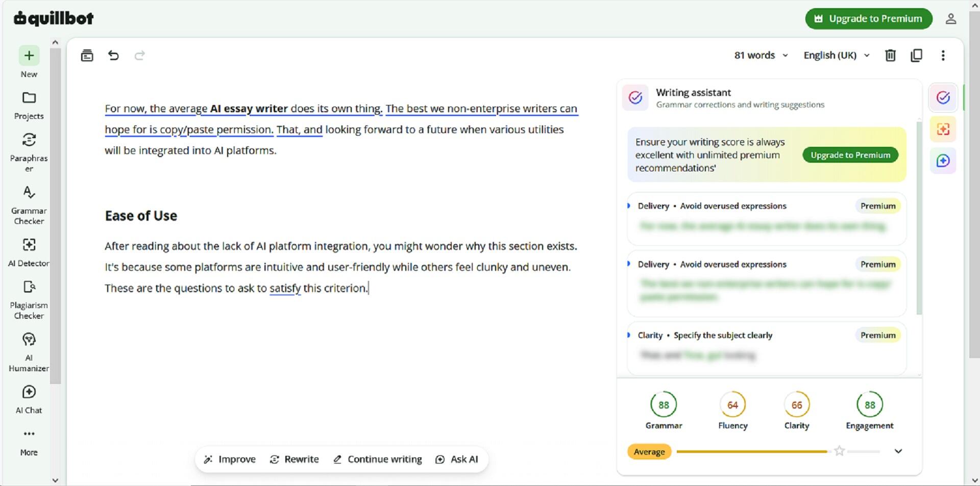Collapse the writing score details chevron
The height and width of the screenshot is (486, 980).
(x=898, y=451)
